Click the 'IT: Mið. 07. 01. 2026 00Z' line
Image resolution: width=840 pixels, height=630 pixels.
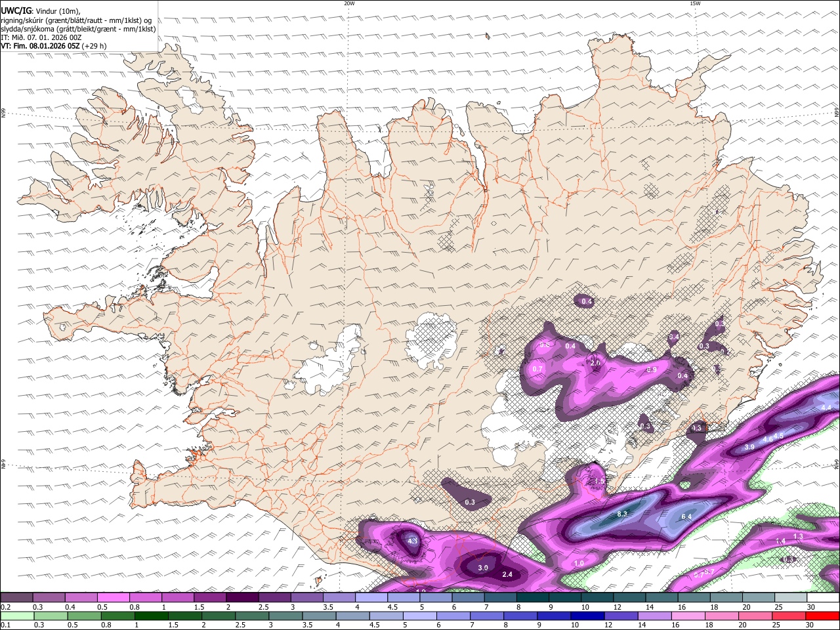[x=41, y=37]
